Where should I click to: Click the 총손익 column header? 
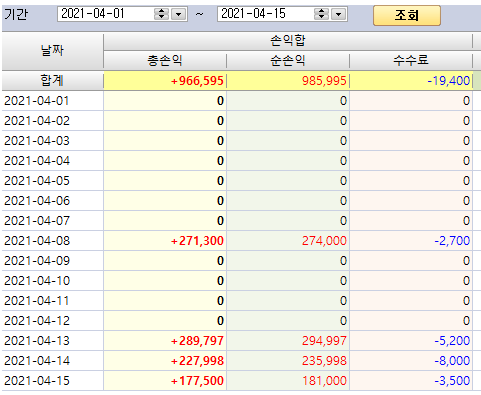[165, 61]
